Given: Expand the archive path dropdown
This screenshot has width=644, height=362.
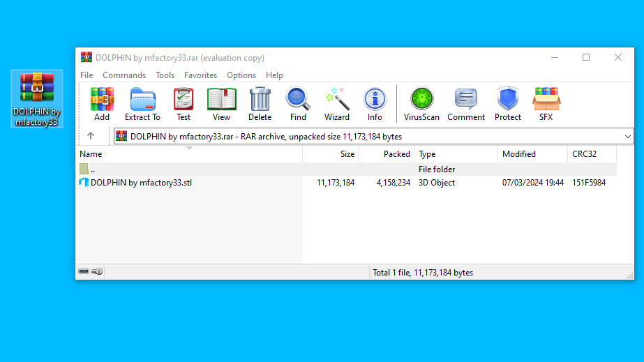Looking at the screenshot, I should click(x=627, y=136).
